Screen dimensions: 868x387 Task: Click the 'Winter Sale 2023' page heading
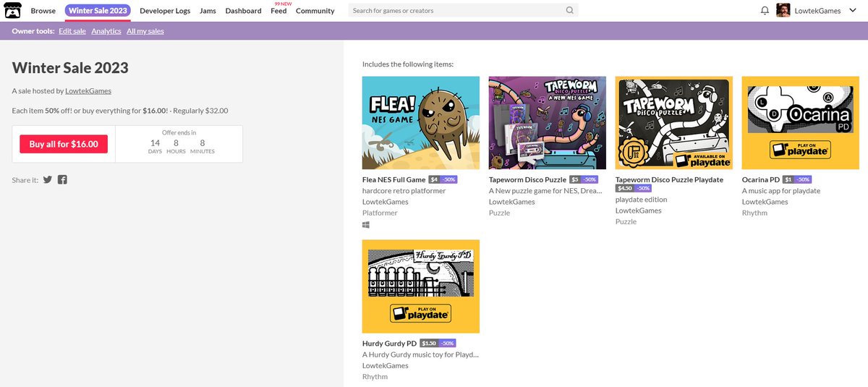click(70, 68)
